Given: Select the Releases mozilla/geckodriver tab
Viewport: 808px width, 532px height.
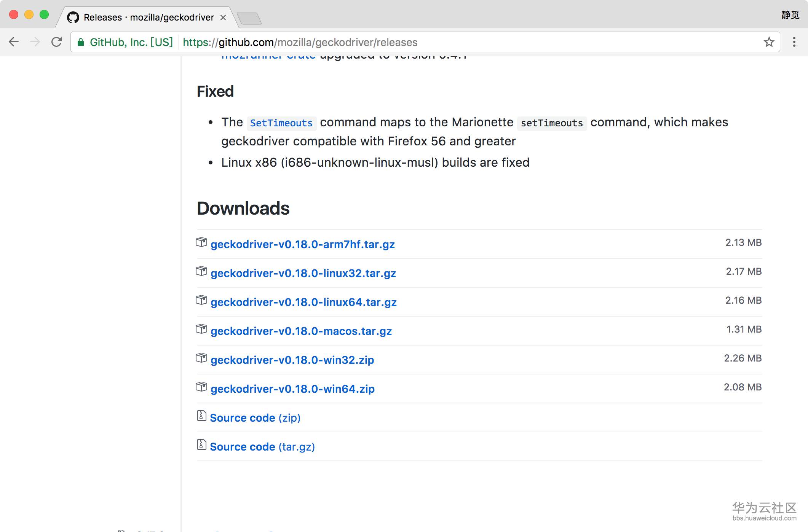Looking at the screenshot, I should 149,18.
